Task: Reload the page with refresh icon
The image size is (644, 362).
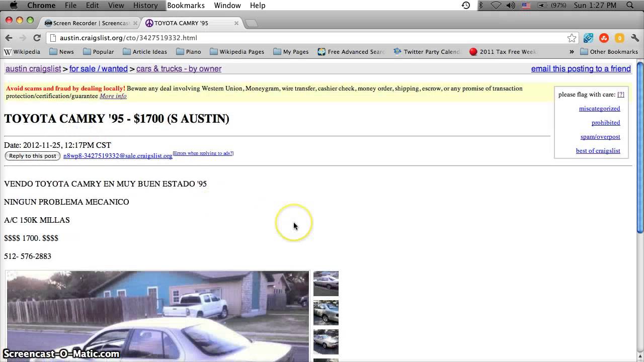Action: click(x=37, y=38)
